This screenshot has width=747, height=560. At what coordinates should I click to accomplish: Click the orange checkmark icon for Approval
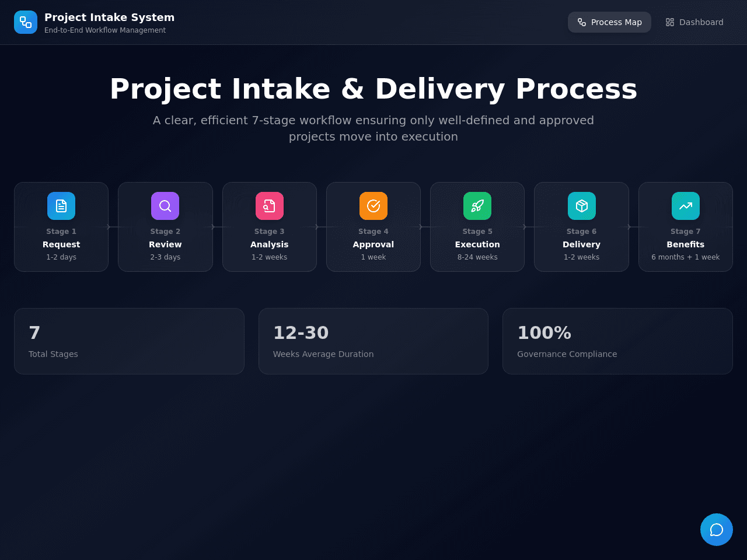tap(373, 206)
